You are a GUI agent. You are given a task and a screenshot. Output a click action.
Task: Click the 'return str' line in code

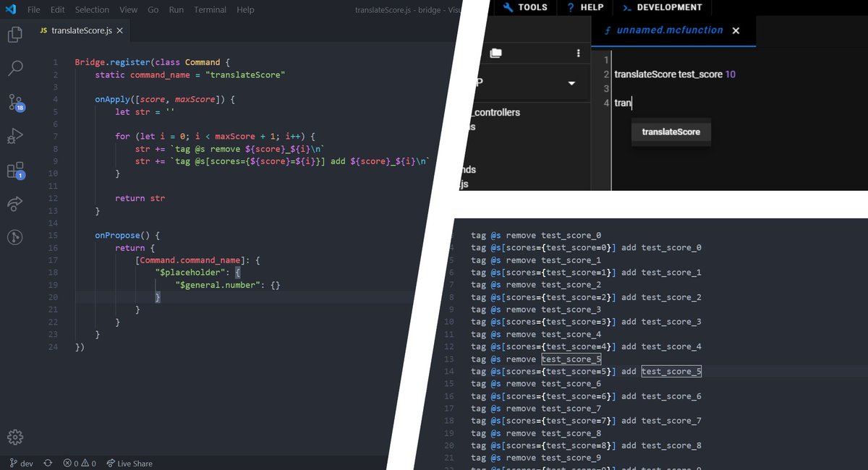(x=140, y=198)
